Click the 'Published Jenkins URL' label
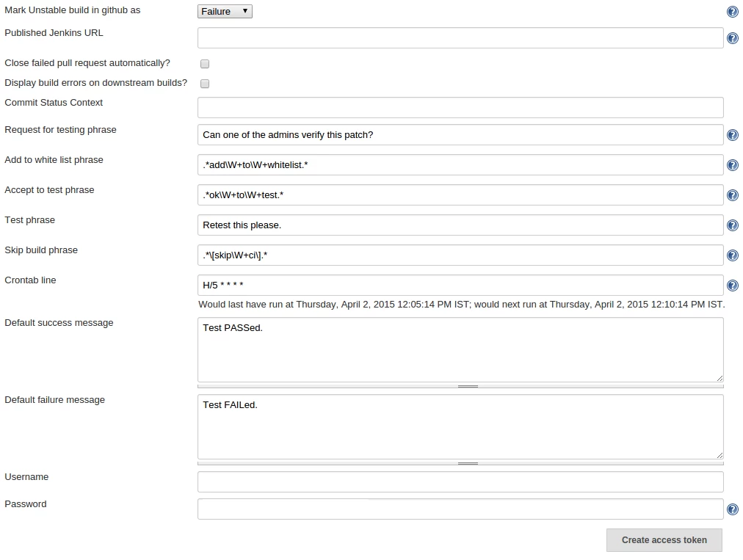Viewport: 743px width, 560px height. [54, 33]
